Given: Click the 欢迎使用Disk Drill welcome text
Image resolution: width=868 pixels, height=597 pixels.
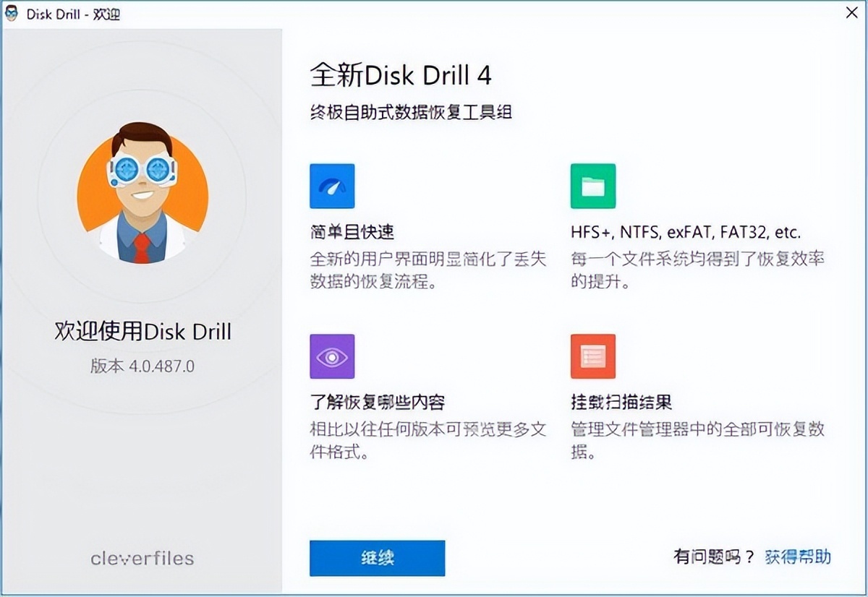Looking at the screenshot, I should click(142, 332).
